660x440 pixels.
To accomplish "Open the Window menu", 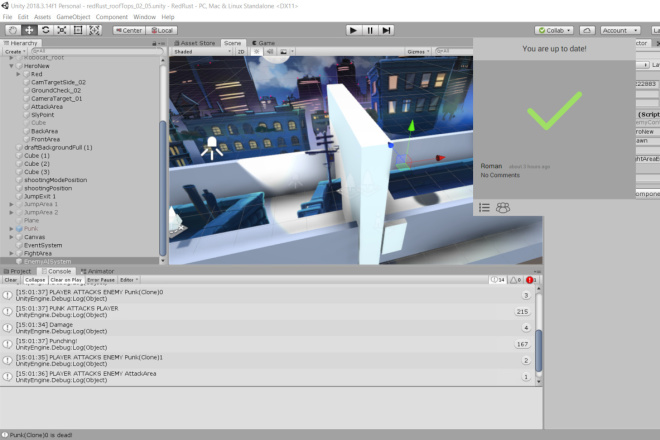I will pos(144,17).
